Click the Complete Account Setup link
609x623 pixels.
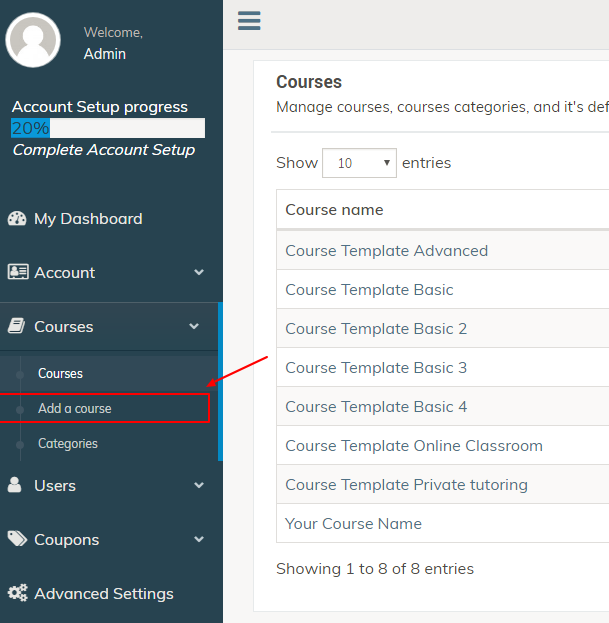click(104, 150)
